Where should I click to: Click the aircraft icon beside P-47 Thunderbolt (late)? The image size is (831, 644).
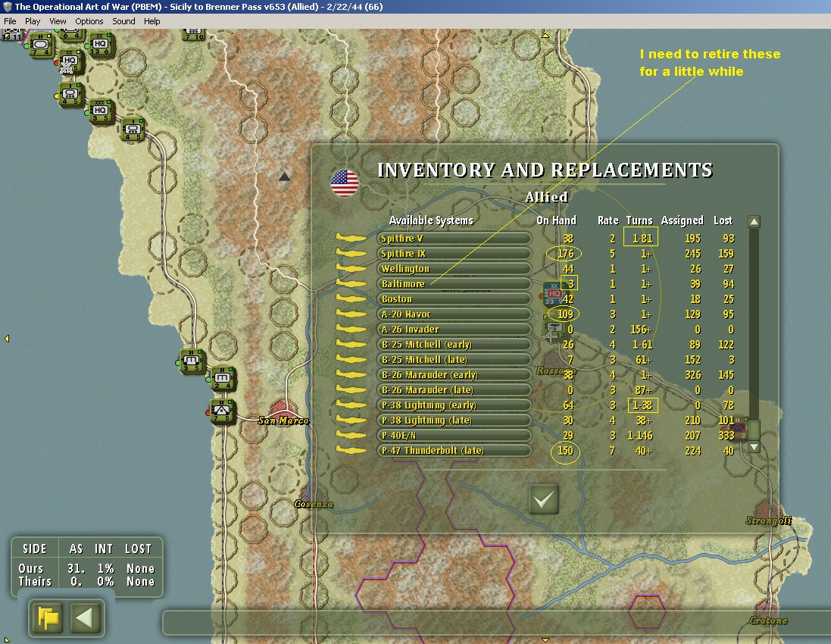(351, 451)
